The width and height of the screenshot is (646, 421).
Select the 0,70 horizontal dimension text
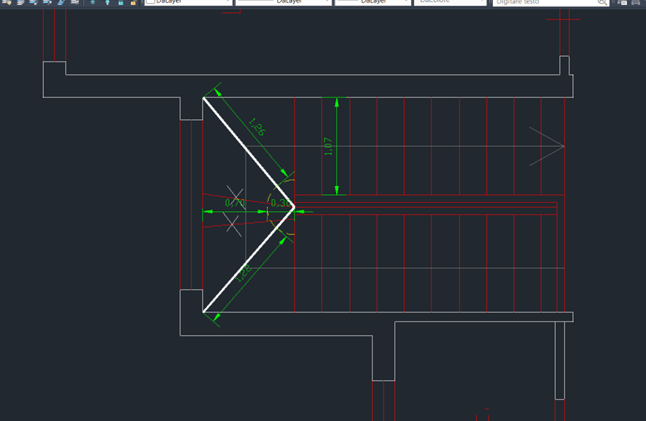pos(235,203)
